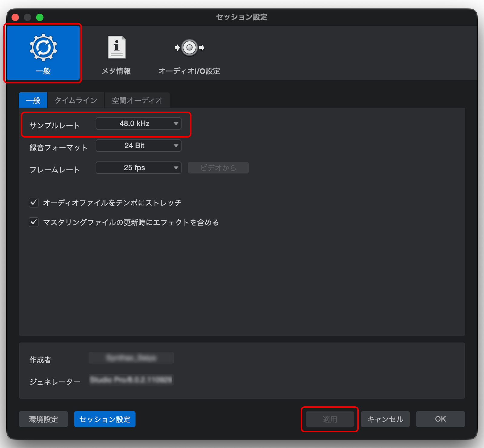The width and height of the screenshot is (484, 448).
Task: Click the grey minimize window button
Action: coord(28,17)
